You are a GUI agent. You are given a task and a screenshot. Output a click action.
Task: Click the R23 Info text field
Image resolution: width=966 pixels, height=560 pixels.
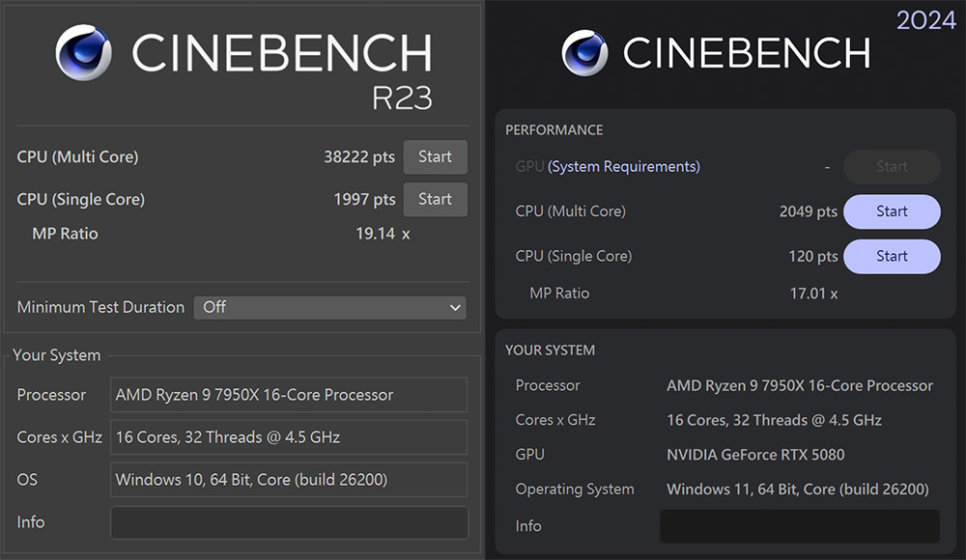[x=289, y=522]
